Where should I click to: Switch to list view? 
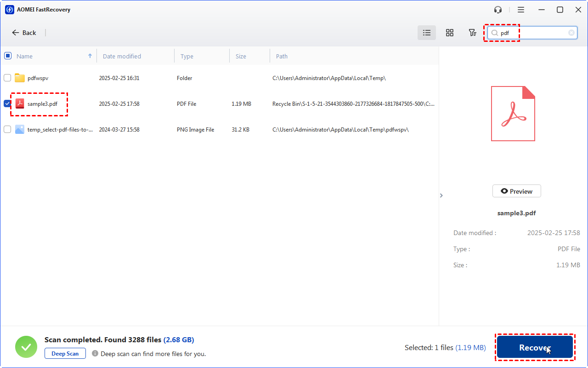[x=427, y=33]
